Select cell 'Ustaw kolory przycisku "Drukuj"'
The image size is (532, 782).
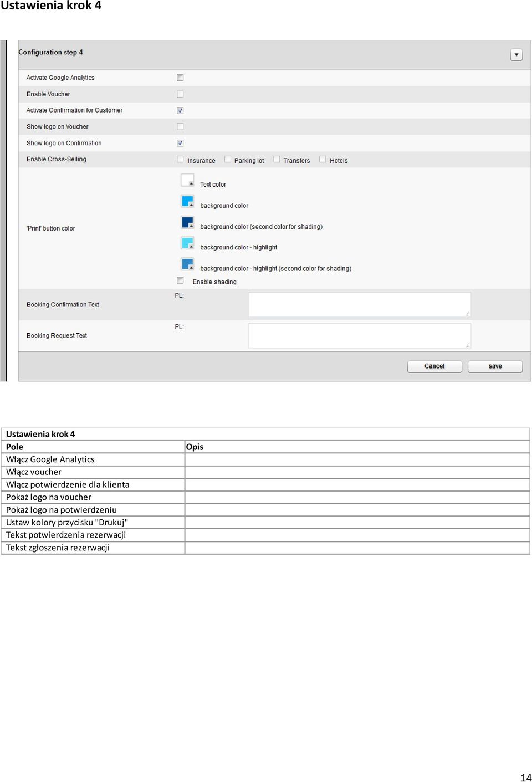[93, 522]
